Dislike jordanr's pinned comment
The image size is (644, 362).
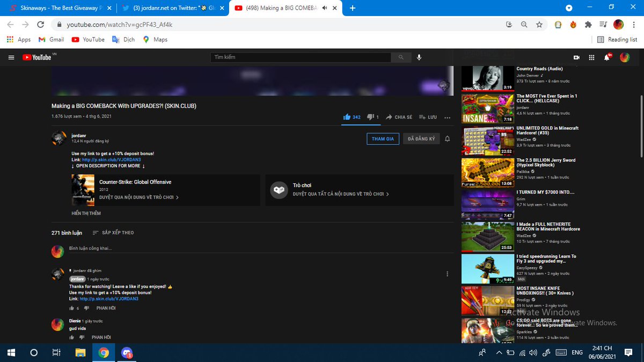[86, 308]
